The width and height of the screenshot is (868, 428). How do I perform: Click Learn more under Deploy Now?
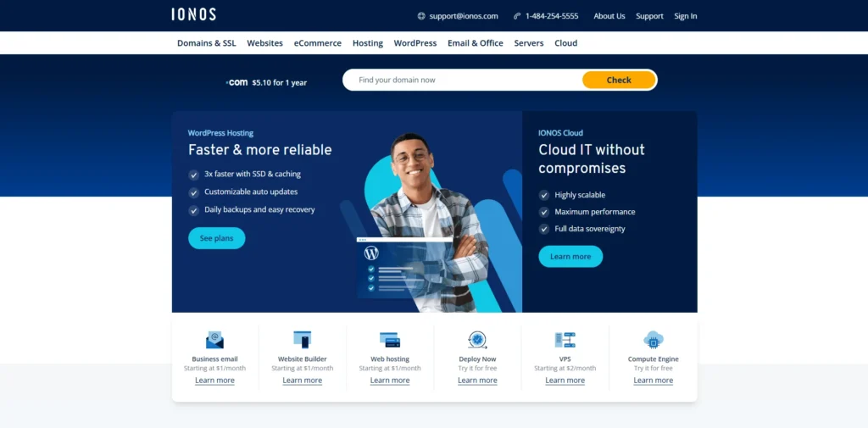click(477, 381)
